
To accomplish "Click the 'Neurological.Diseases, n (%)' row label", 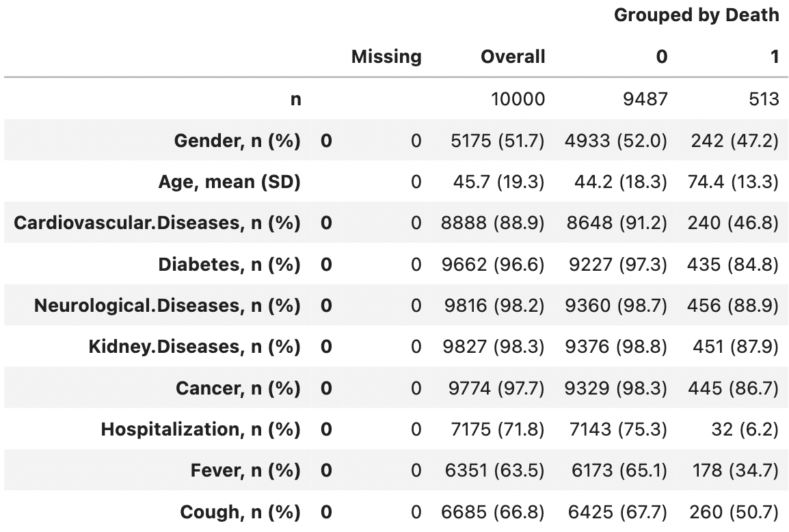I will click(x=168, y=306).
